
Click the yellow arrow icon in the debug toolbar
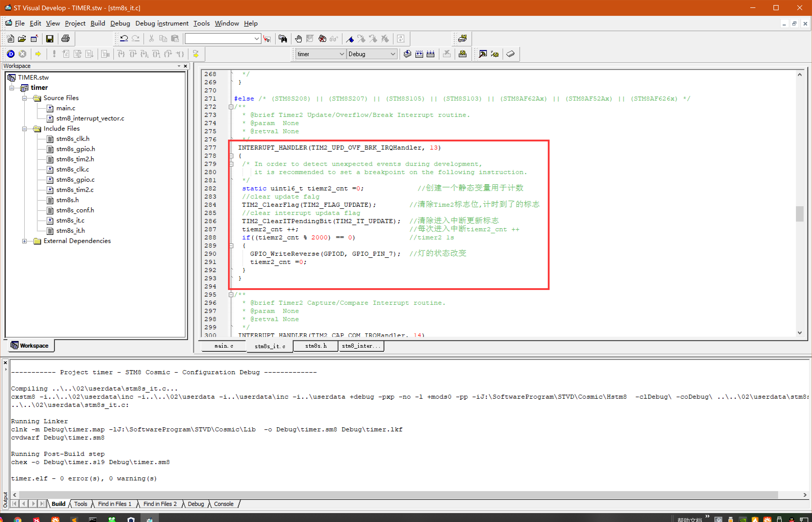tap(38, 54)
